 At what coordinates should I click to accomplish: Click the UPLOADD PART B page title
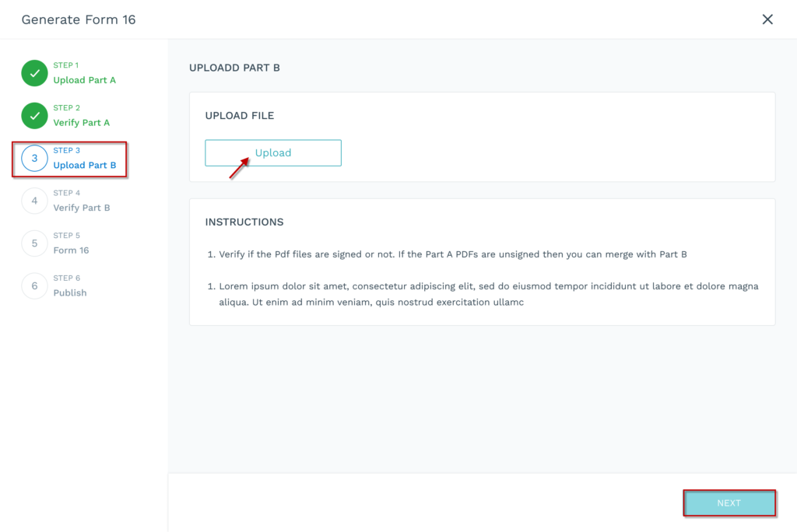click(x=234, y=68)
